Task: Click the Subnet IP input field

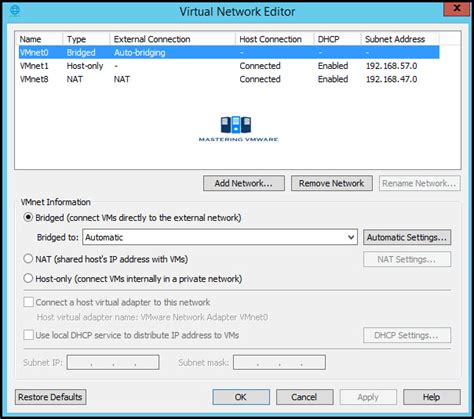Action: (113, 362)
